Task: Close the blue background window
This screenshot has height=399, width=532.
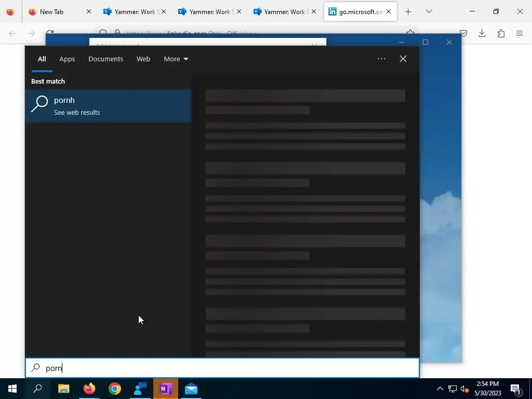Action: [x=449, y=42]
